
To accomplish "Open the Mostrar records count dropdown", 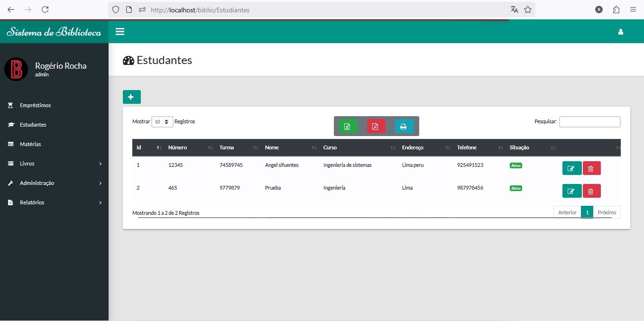I will (x=162, y=122).
